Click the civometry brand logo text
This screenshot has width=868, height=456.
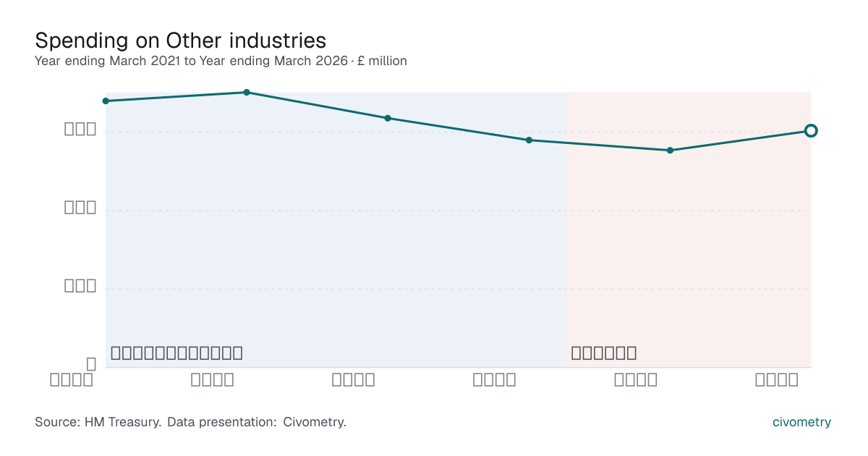click(801, 422)
